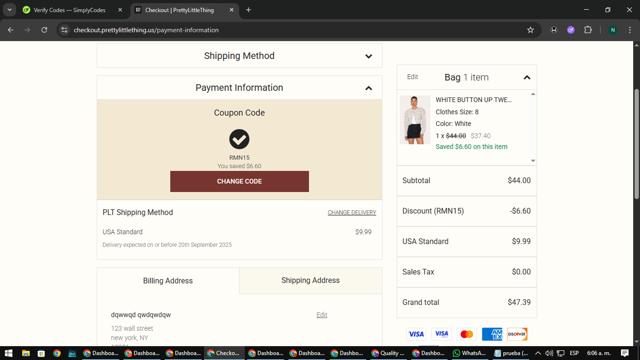The width and height of the screenshot is (640, 360).
Task: Click the white tweed jacket product thumbnail
Action: click(x=415, y=120)
